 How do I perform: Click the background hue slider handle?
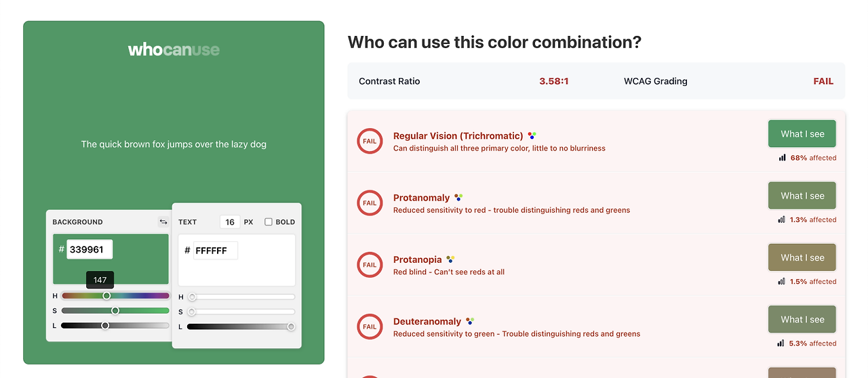click(x=106, y=295)
